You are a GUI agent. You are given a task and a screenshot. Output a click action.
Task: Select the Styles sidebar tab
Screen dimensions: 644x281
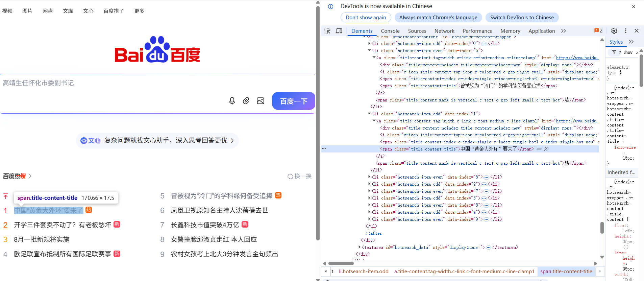616,42
